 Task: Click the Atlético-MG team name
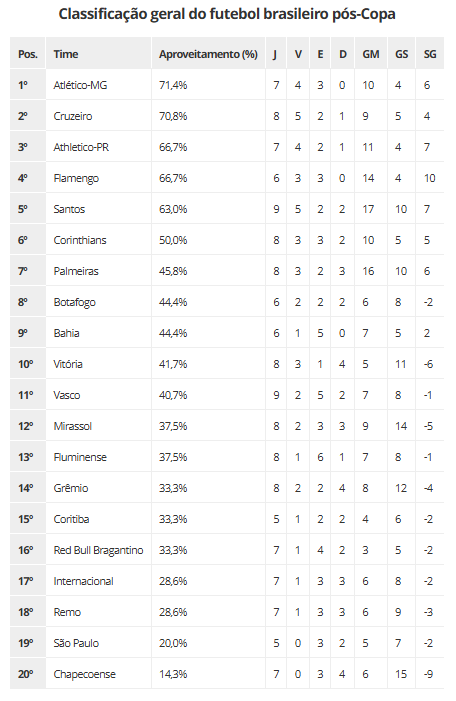tap(80, 85)
